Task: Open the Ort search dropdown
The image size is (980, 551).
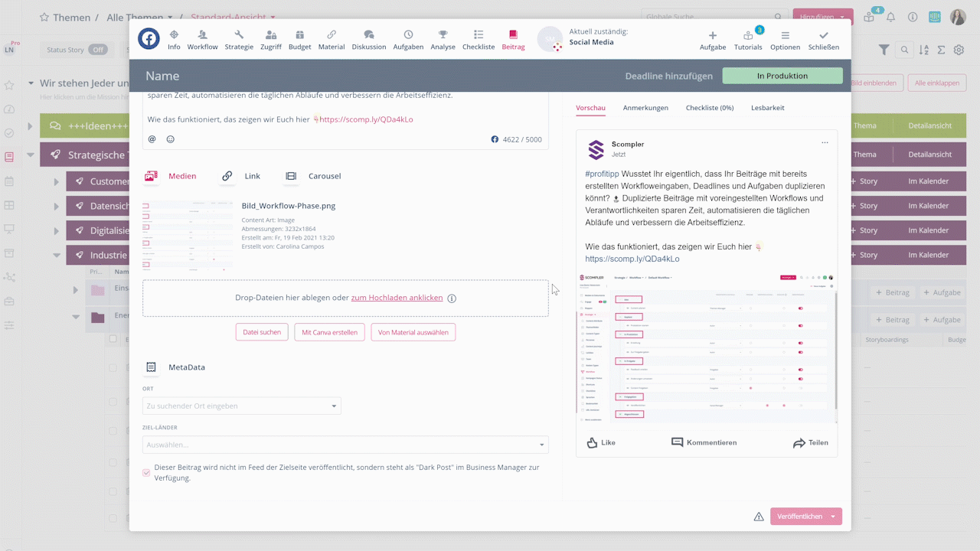Action: coord(241,406)
